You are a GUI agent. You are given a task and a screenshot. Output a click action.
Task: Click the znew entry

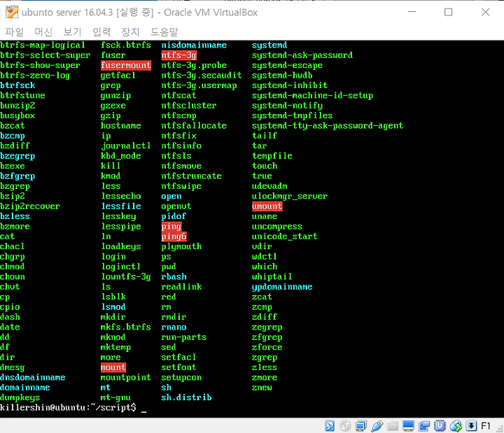(262, 388)
